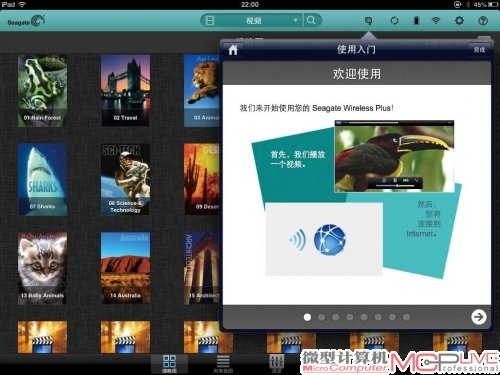Open first movie clip thumbnail in bottom row
This screenshot has height=375, width=500.
[42, 337]
